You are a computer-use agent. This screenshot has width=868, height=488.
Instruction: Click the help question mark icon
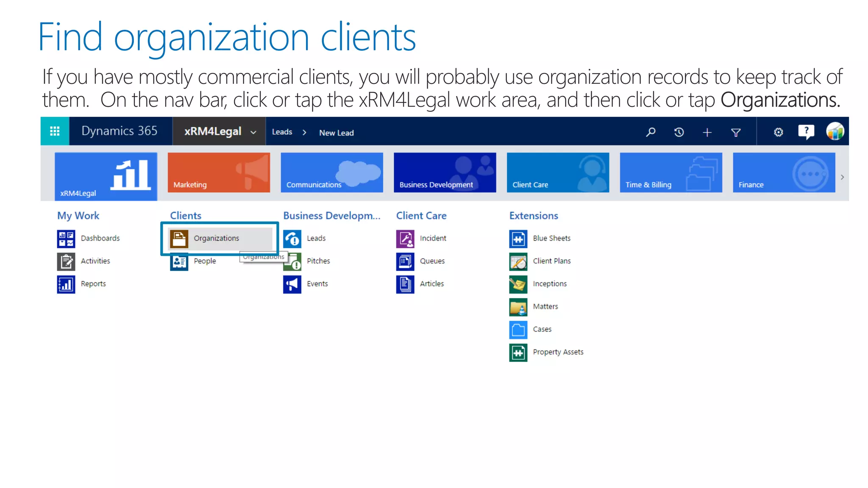(806, 132)
